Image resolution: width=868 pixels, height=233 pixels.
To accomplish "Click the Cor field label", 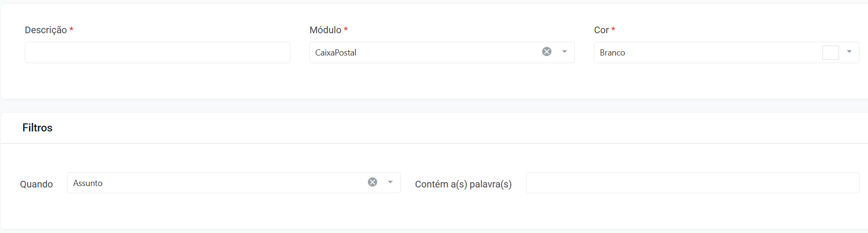I will 601,30.
